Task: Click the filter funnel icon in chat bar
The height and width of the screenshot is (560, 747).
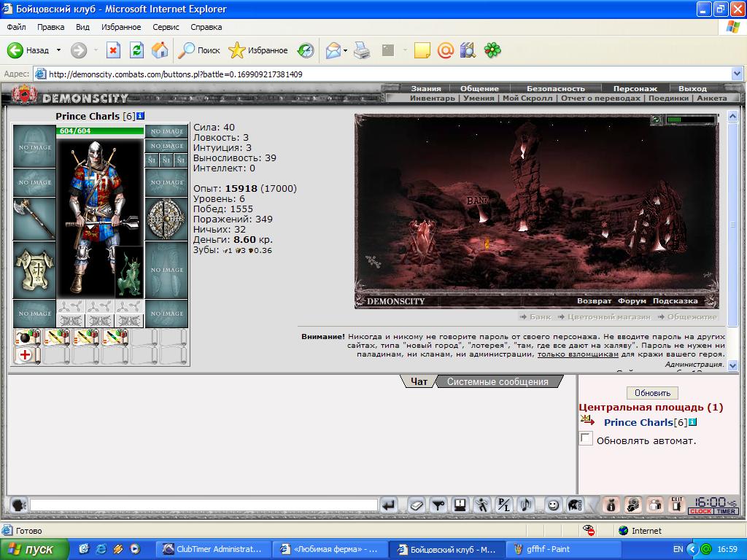Action: coord(438,505)
